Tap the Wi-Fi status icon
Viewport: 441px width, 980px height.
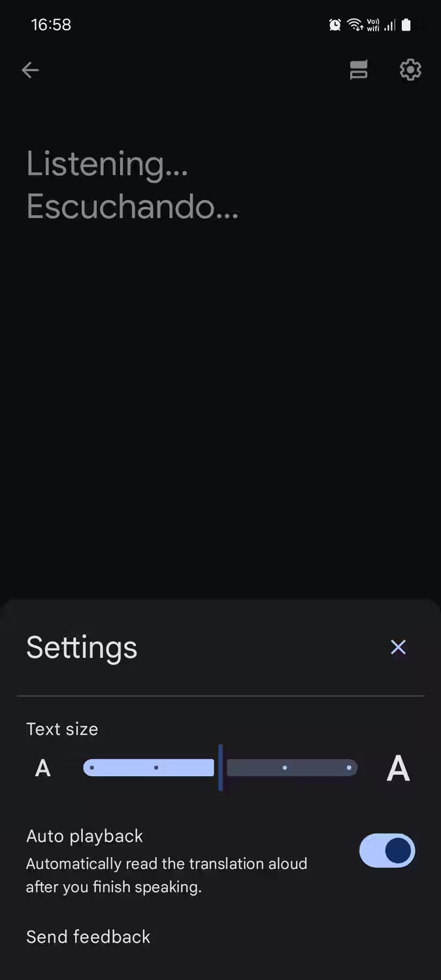[x=355, y=25]
